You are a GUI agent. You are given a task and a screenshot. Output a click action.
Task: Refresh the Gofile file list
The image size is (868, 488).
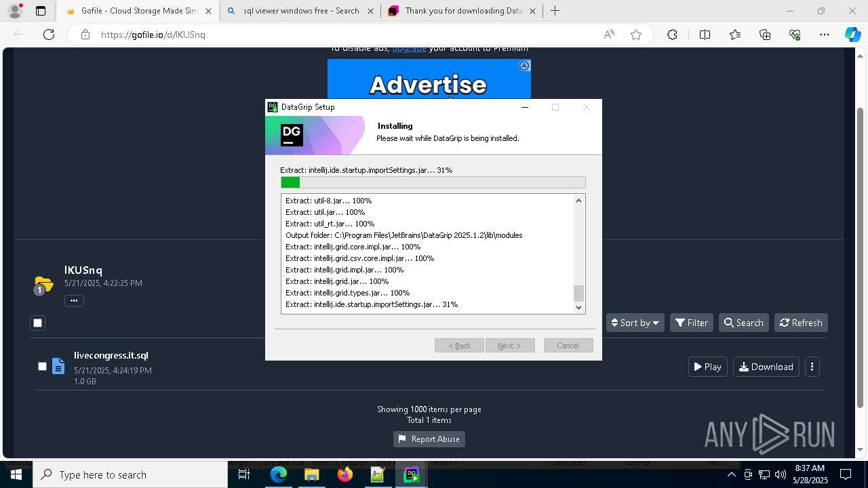(x=801, y=323)
